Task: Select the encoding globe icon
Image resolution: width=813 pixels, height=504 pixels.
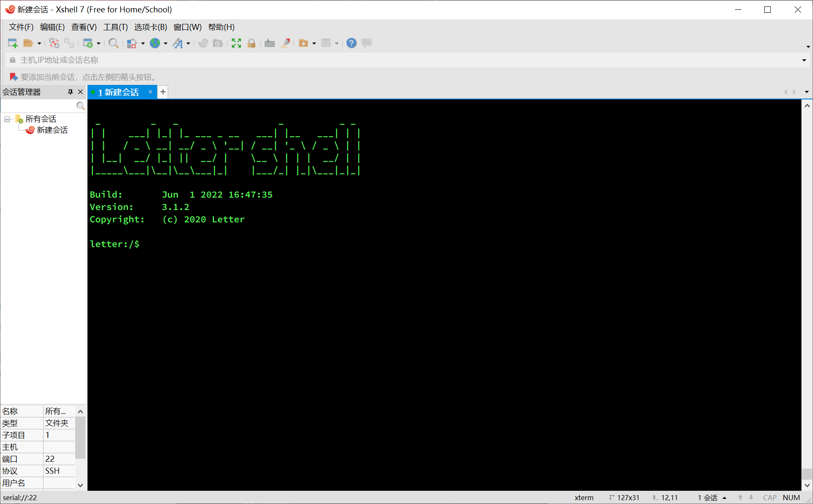Action: [x=156, y=43]
